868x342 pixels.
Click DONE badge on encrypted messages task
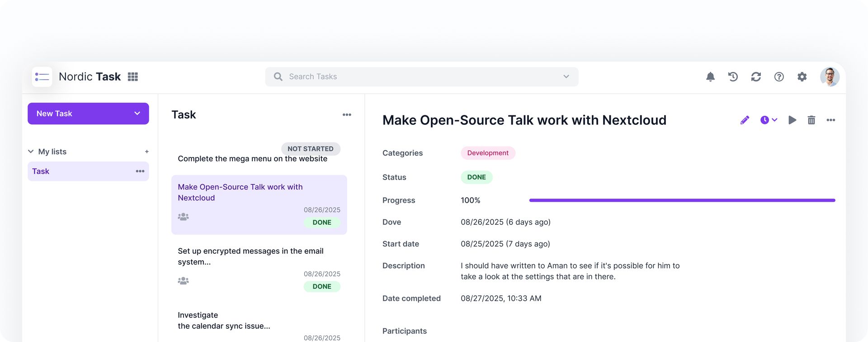click(322, 287)
